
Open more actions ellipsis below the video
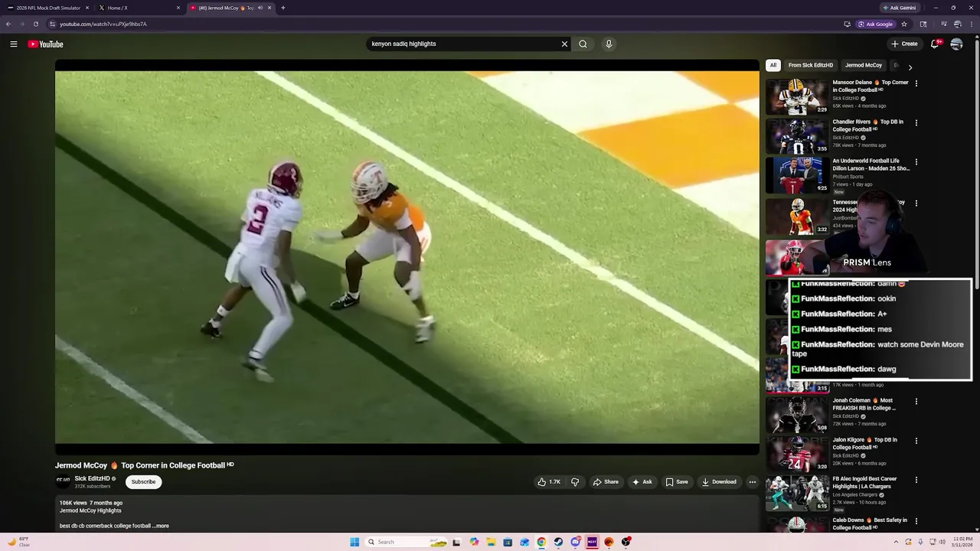coord(753,482)
